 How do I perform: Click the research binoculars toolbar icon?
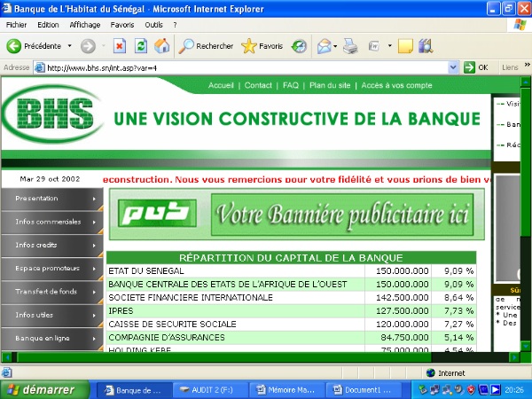click(x=426, y=46)
